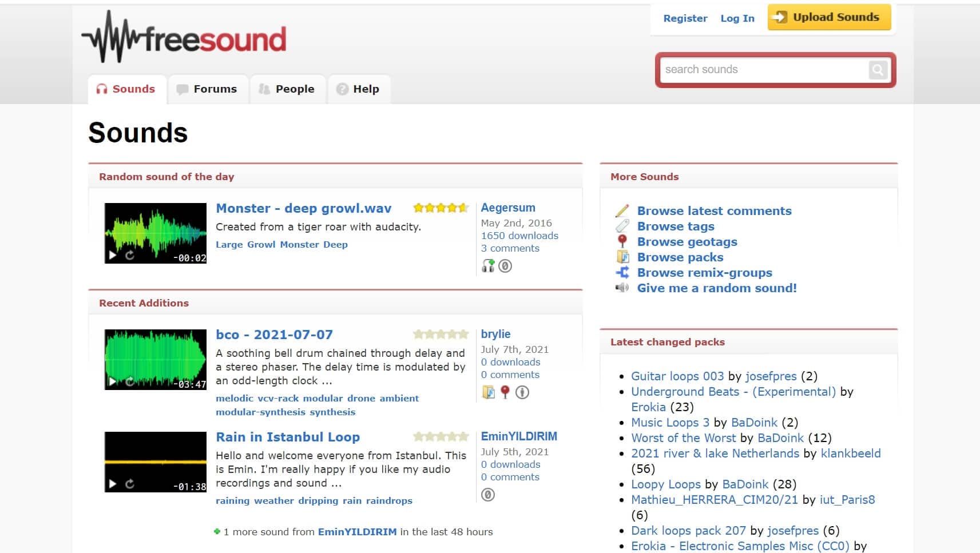Click the attribution license icon under brylie
This screenshot has width=980, height=553.
point(522,392)
